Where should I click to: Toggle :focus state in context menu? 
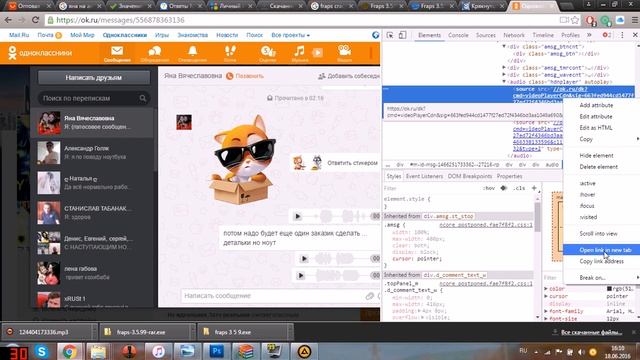click(587, 206)
